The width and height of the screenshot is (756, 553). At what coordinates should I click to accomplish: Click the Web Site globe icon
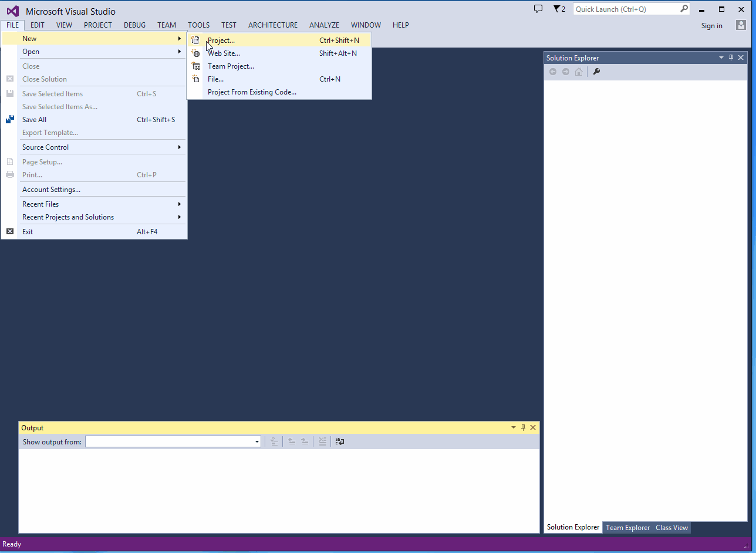coord(196,53)
